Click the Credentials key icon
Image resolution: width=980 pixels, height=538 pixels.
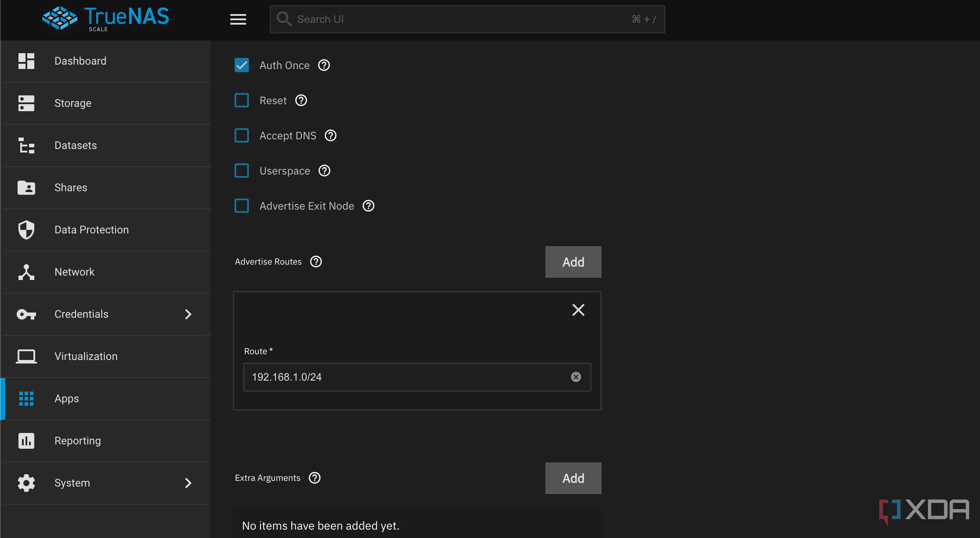click(26, 314)
